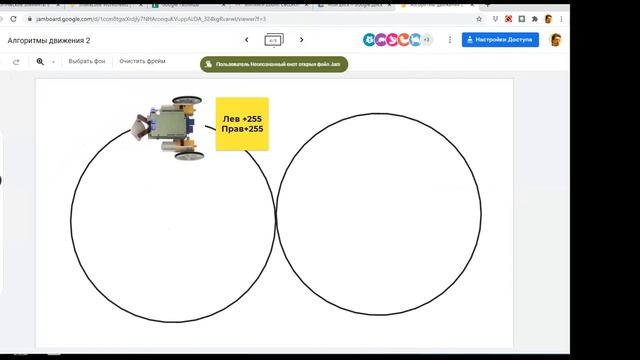Click the jam title Алгоритмы движения 2
640x360 pixels.
coord(49,40)
